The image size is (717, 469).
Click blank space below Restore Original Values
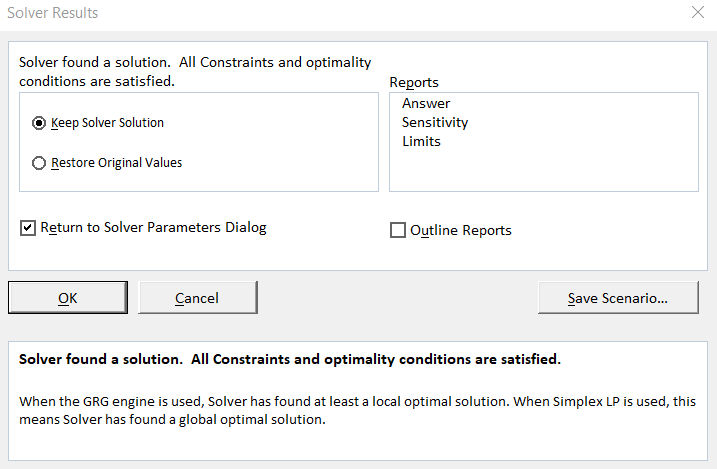point(200,181)
